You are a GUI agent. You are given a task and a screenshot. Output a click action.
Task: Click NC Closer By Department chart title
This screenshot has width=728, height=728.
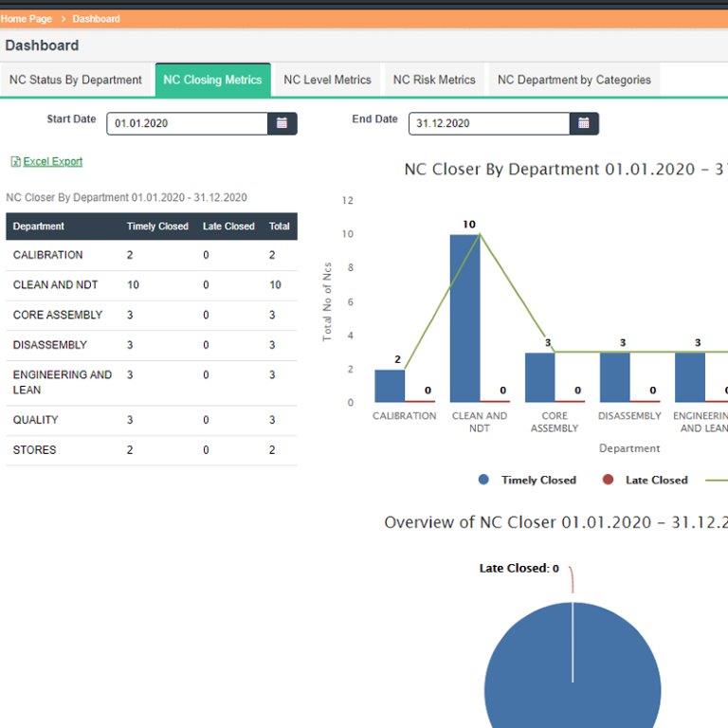(566, 169)
